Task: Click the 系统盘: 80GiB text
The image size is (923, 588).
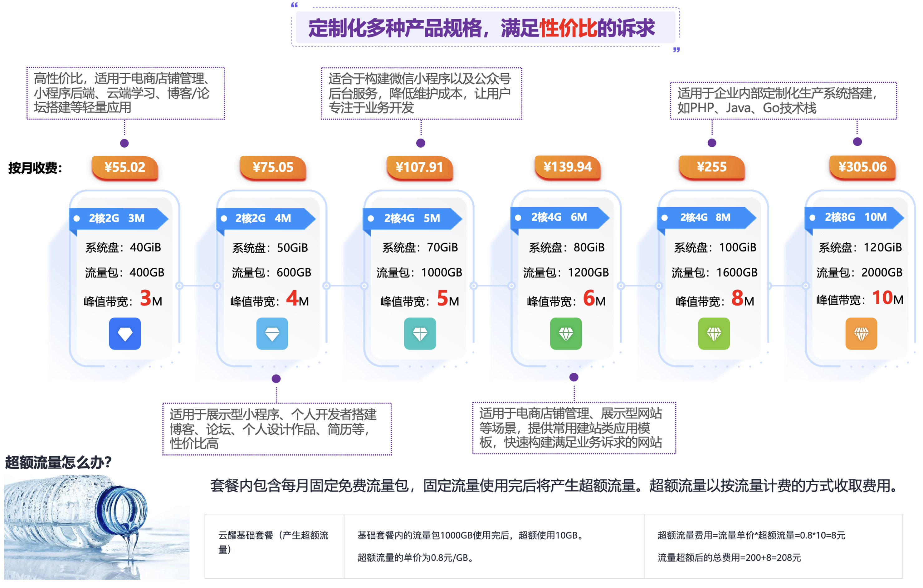Action: (567, 247)
